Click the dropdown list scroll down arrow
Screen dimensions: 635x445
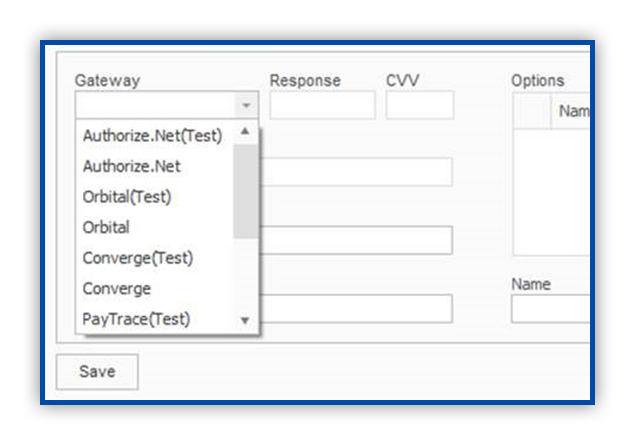245,321
